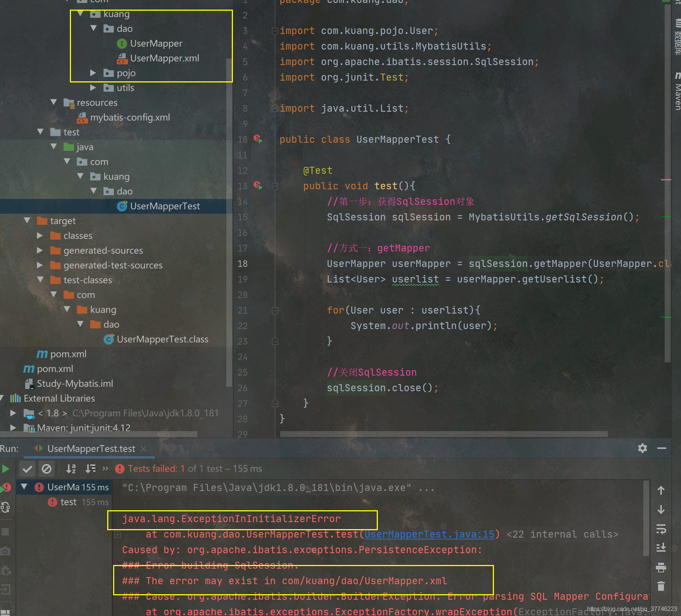
Task: Fold the test method at line 13
Action: [x=275, y=186]
